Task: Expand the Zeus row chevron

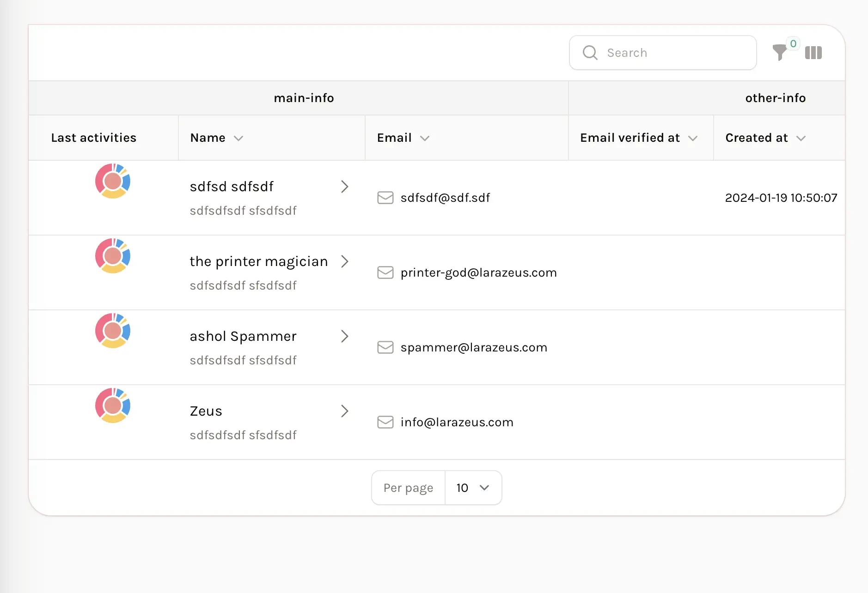Action: pos(344,411)
